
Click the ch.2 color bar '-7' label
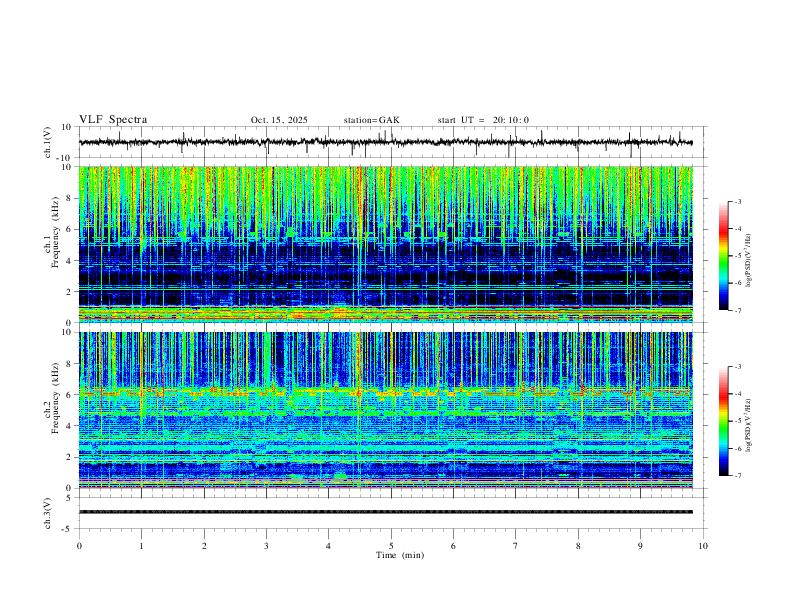coord(737,476)
